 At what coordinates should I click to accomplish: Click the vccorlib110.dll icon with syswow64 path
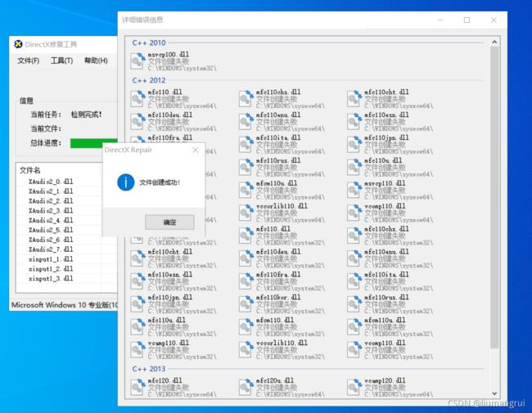coord(246,213)
